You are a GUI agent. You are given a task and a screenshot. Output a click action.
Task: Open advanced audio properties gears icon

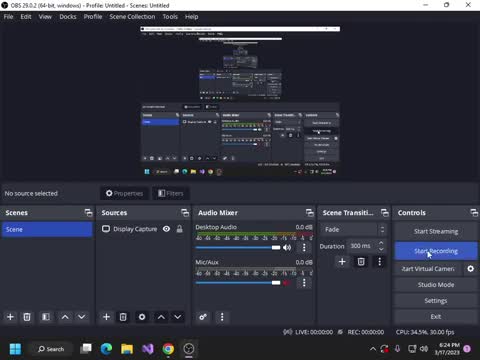(x=203, y=317)
